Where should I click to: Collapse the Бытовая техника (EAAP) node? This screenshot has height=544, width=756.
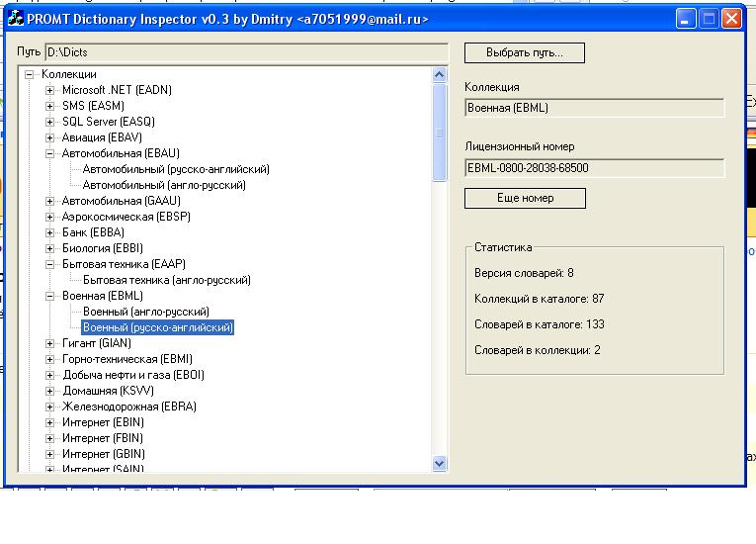pyautogui.click(x=49, y=264)
